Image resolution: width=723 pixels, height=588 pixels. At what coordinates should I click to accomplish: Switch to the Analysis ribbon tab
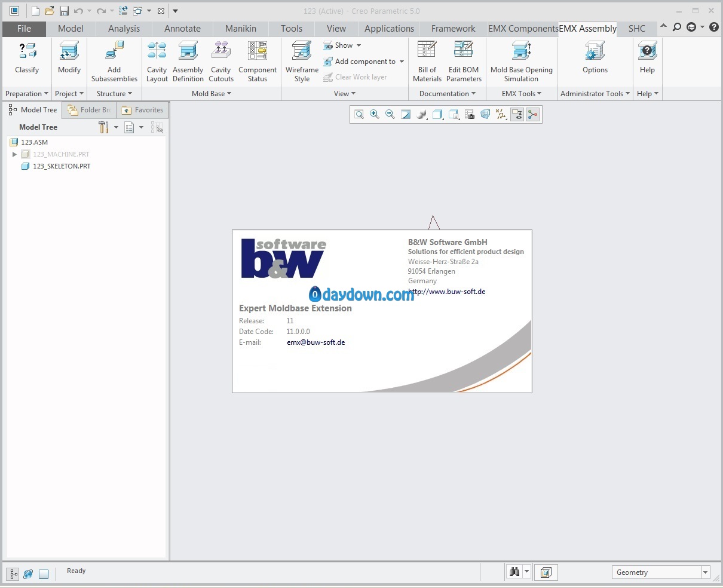coord(124,29)
